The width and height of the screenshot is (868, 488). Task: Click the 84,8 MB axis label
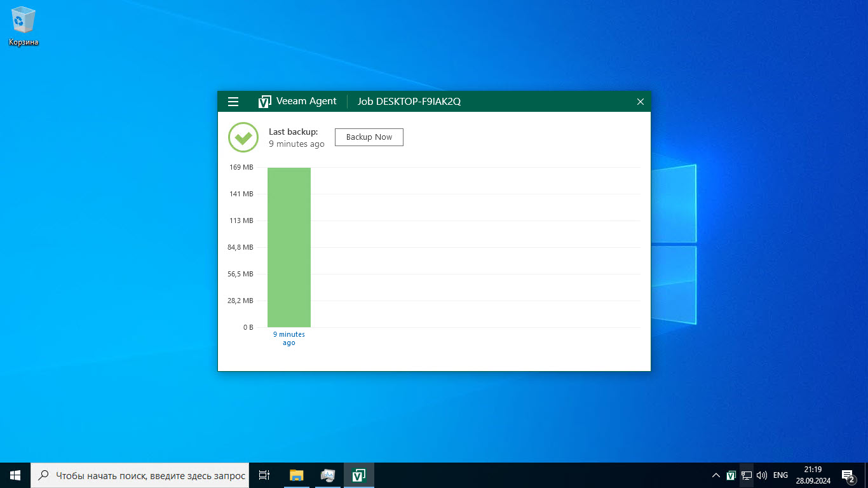click(240, 247)
